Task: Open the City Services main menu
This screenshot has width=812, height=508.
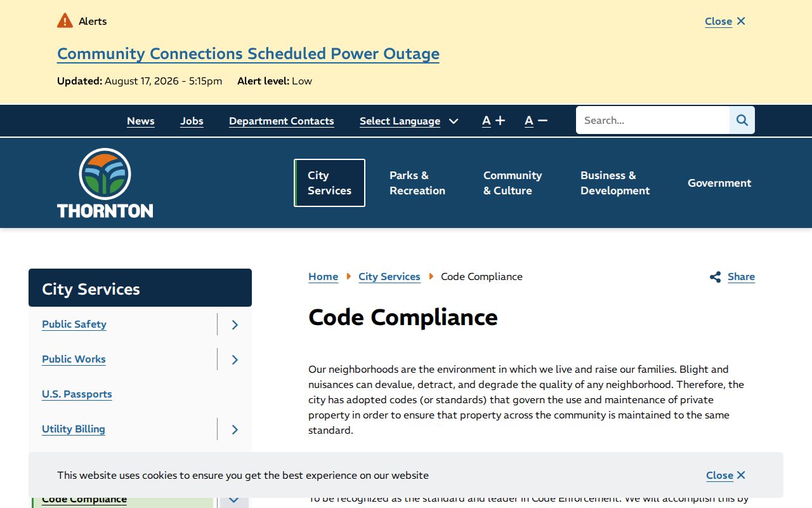Action: click(x=329, y=183)
